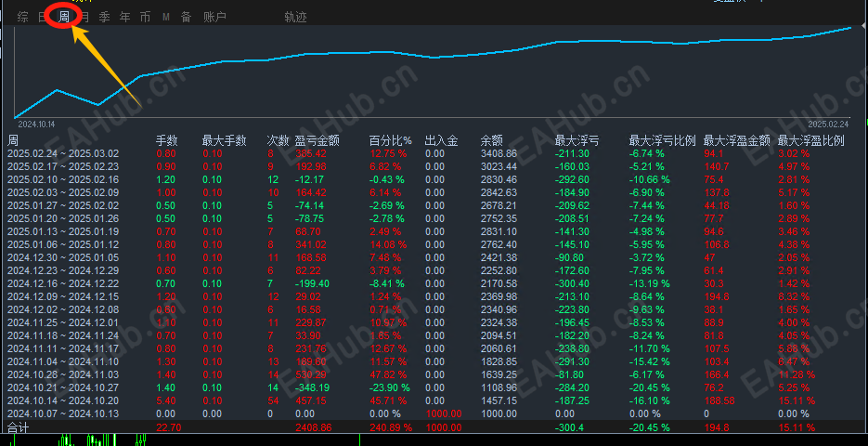Screen dimensions: 868x446
Task: Click the 最大浮亏比例 column header
Action: [662, 140]
